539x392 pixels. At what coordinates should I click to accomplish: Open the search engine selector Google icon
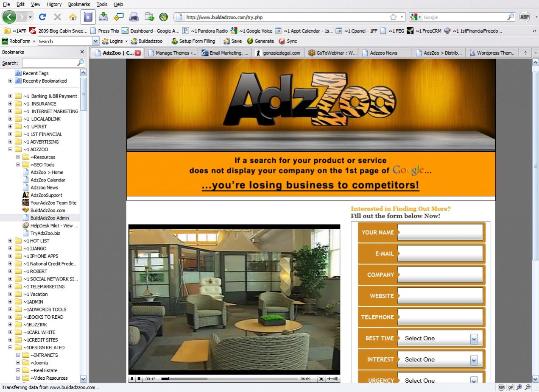(x=416, y=17)
